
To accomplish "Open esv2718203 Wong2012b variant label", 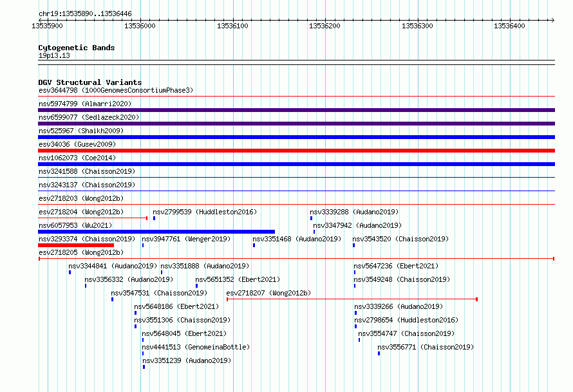I will point(81,198).
